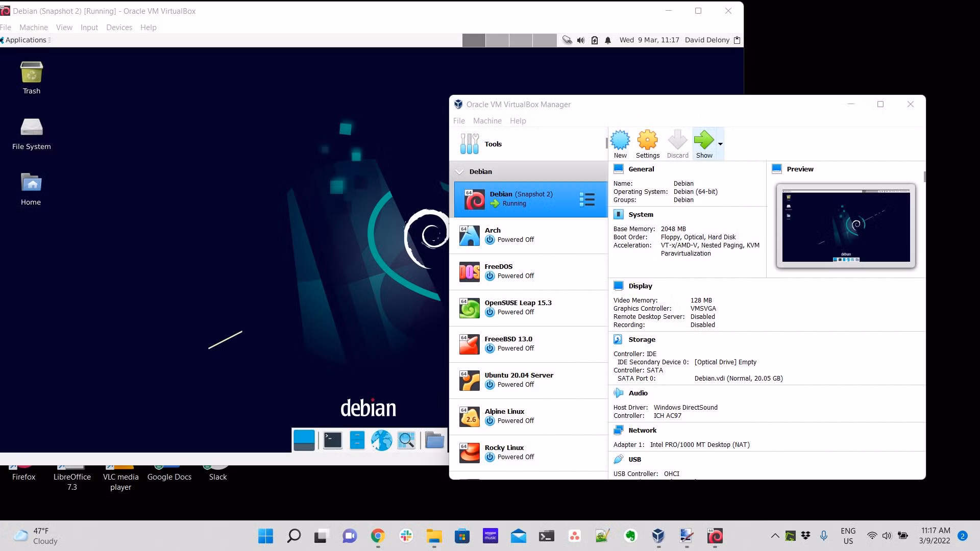Click the New virtual machine icon
This screenshot has width=980, height=551.
(x=620, y=140)
